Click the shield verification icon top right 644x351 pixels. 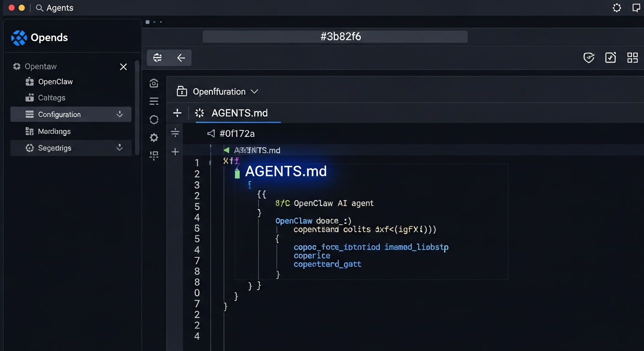coord(589,58)
